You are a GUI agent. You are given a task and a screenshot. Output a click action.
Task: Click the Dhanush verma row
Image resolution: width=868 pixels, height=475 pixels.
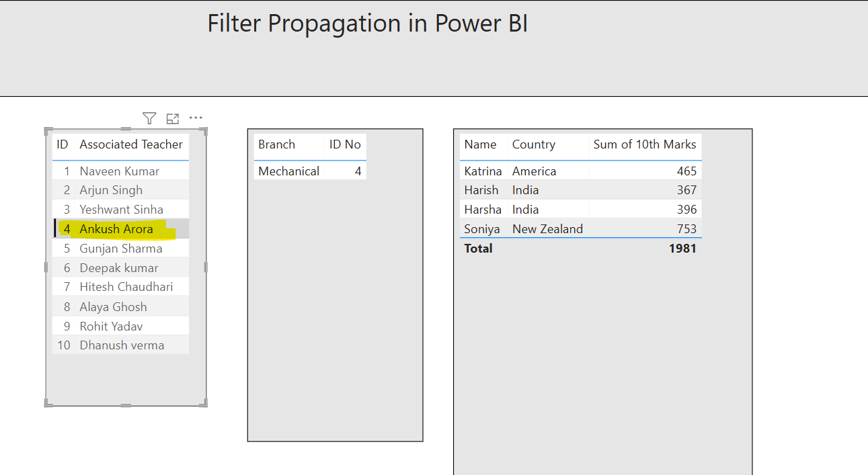pos(121,345)
